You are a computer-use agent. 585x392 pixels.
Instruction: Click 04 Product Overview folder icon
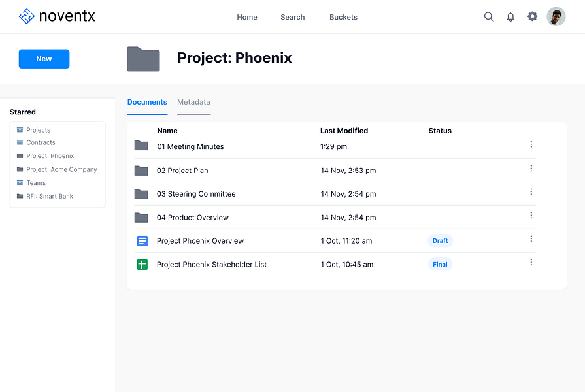141,218
